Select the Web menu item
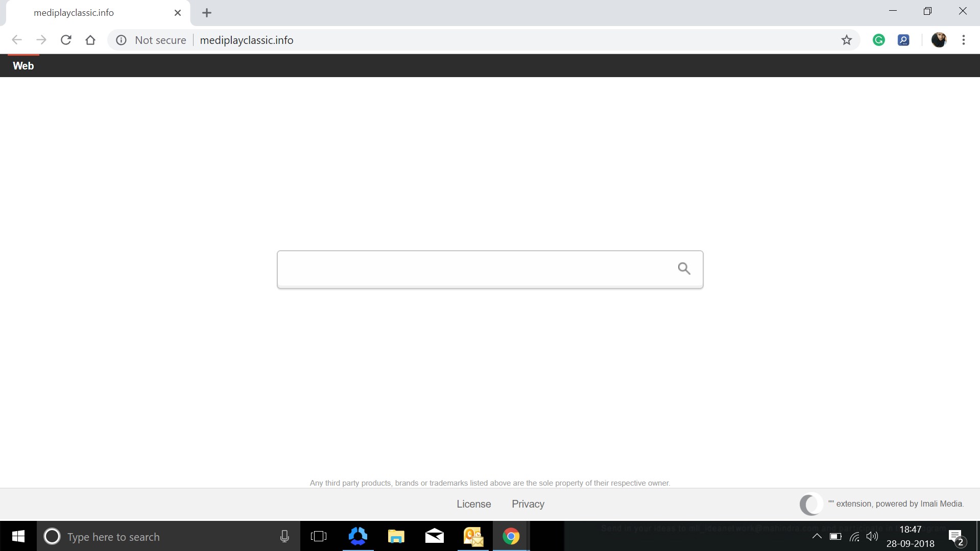This screenshot has height=551, width=980. [x=23, y=65]
